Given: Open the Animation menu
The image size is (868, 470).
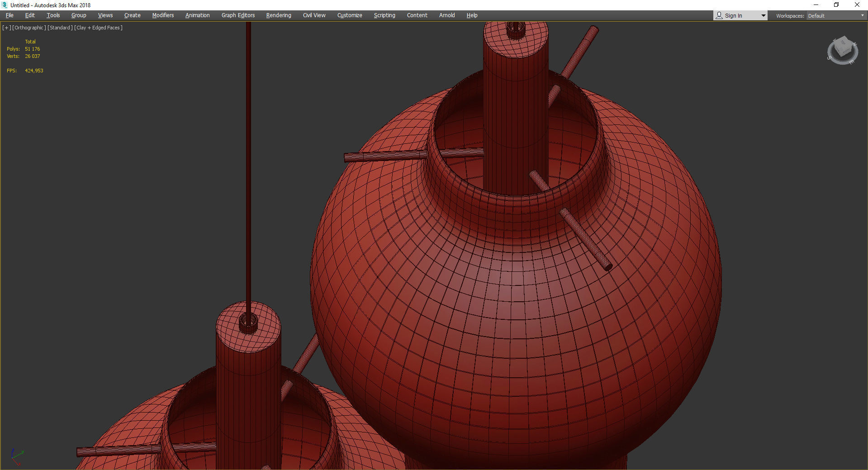Looking at the screenshot, I should (x=198, y=15).
